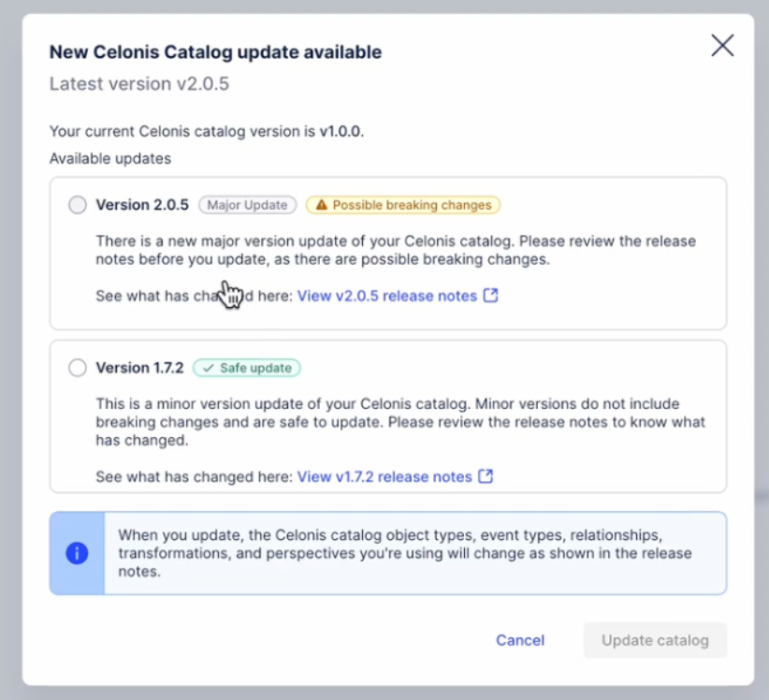This screenshot has width=769, height=700.
Task: Click the warning triangle icon
Action: pos(321,205)
